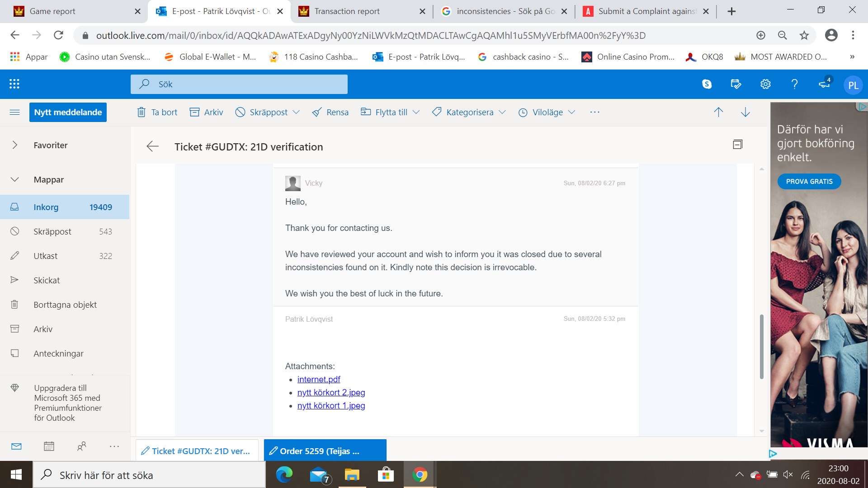This screenshot has width=868, height=488.
Task: Click PROVA GRATIS ad button
Action: point(809,181)
